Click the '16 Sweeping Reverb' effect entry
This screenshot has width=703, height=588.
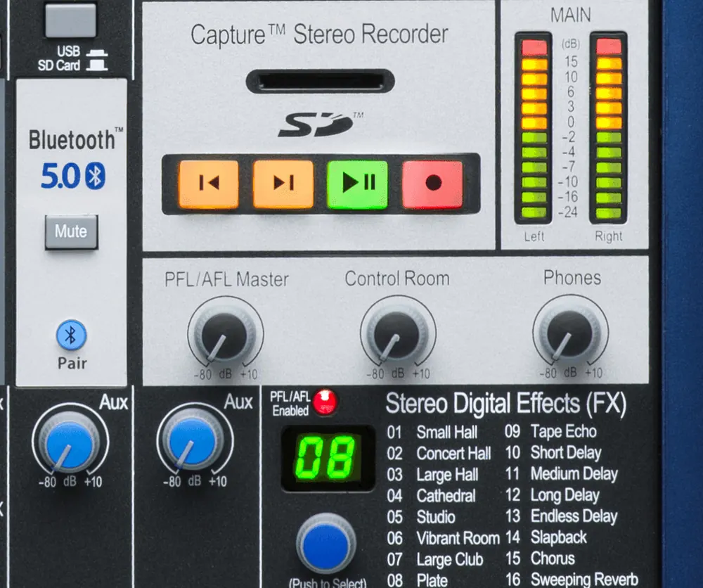(572, 580)
